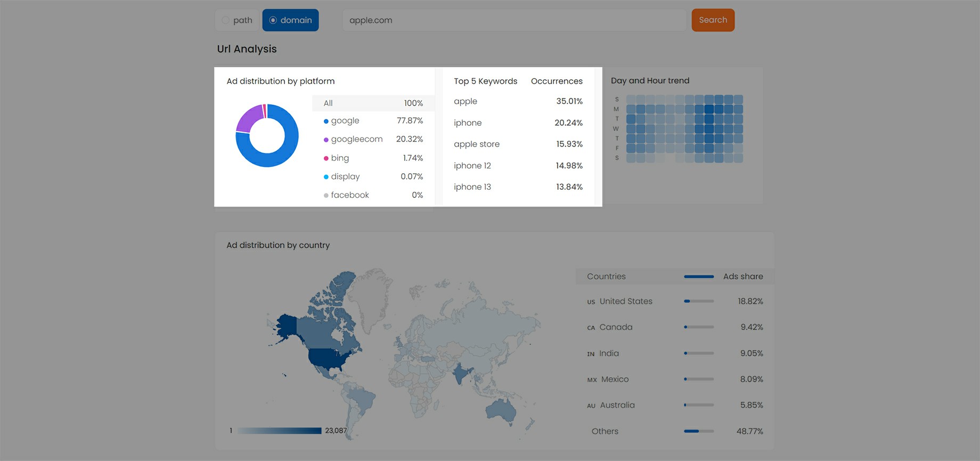Click the Top 5 Keywords header
This screenshot has height=461, width=980.
click(485, 81)
